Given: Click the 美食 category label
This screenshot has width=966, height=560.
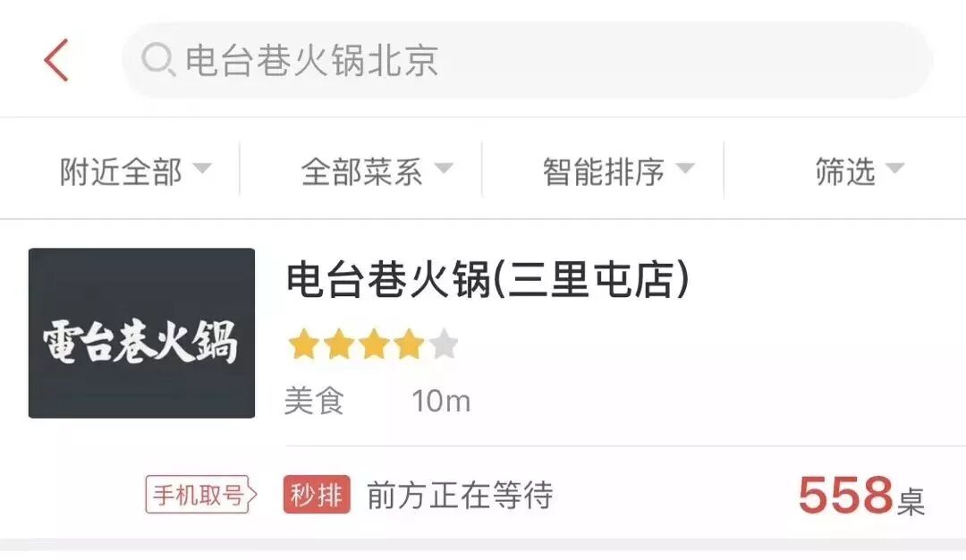Looking at the screenshot, I should coord(314,401).
